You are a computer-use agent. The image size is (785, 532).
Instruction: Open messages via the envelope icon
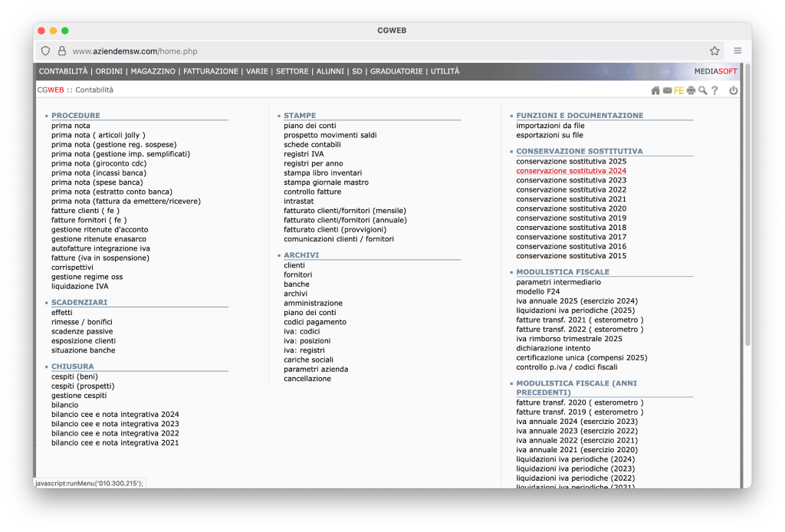pyautogui.click(x=667, y=90)
